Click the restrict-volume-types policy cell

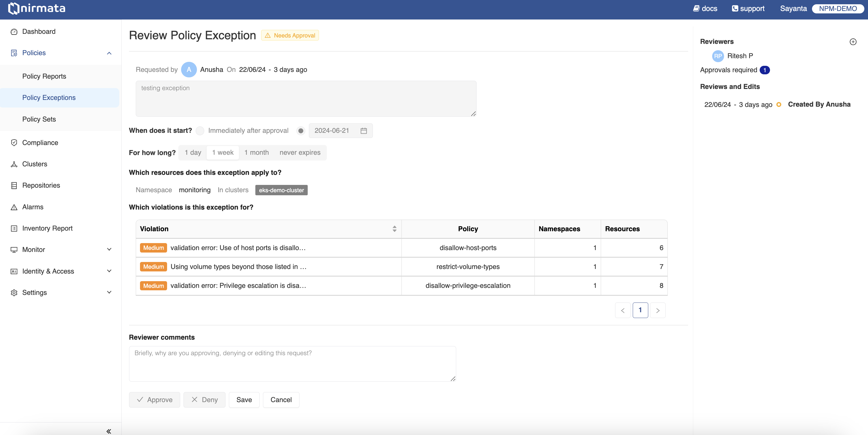click(x=468, y=267)
